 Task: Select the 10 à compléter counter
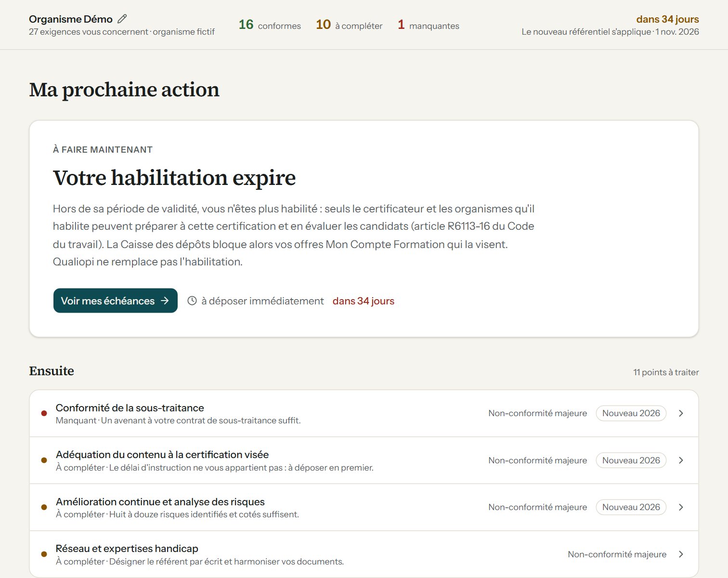click(x=349, y=25)
